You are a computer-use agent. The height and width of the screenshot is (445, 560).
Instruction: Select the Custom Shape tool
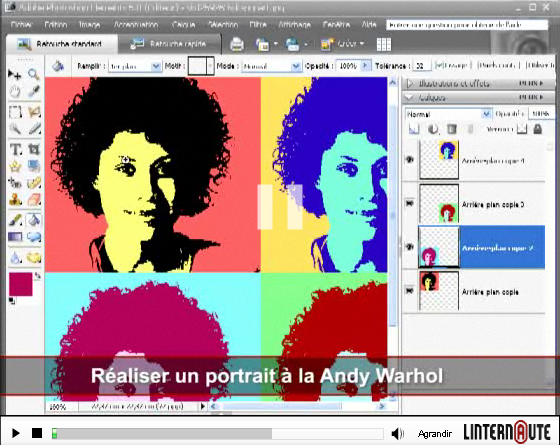[34, 237]
